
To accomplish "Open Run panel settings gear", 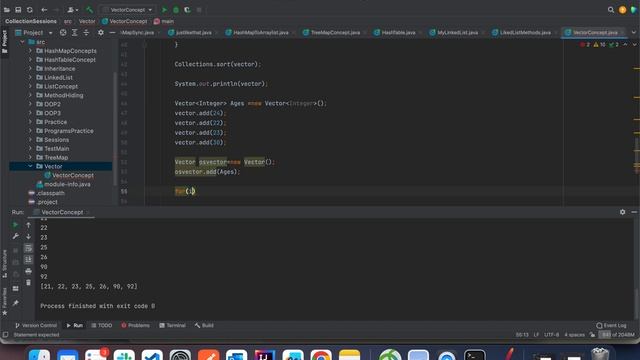I will [622, 212].
